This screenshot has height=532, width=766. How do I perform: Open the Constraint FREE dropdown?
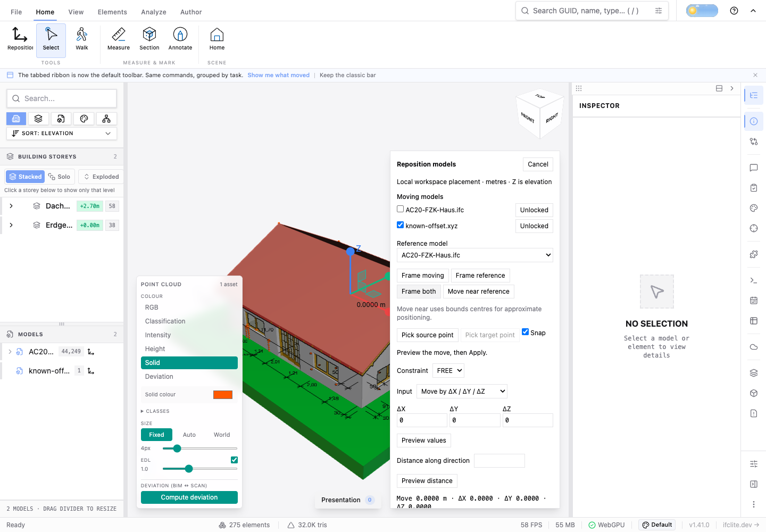tap(448, 371)
